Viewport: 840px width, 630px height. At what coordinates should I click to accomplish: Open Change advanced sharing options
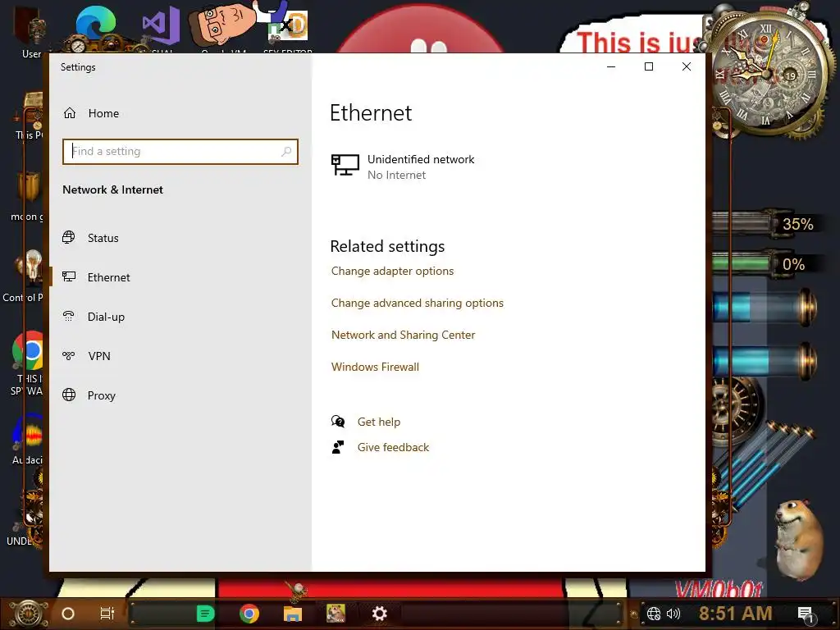[418, 304]
